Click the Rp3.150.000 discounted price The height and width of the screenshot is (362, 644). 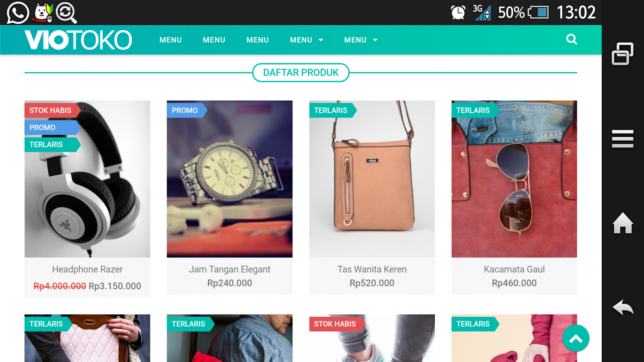click(x=115, y=286)
